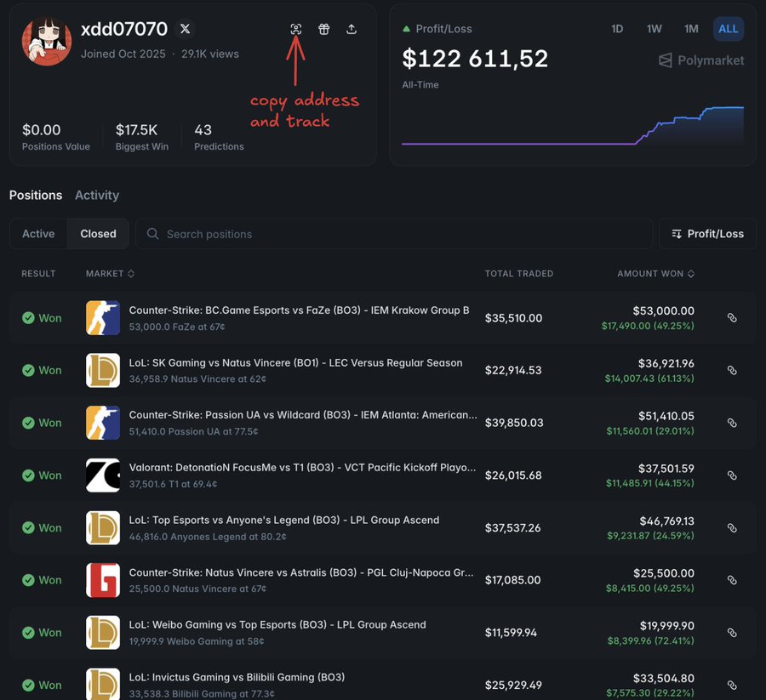Show Closed positions
Image resolution: width=766 pixels, height=700 pixels.
tap(98, 234)
